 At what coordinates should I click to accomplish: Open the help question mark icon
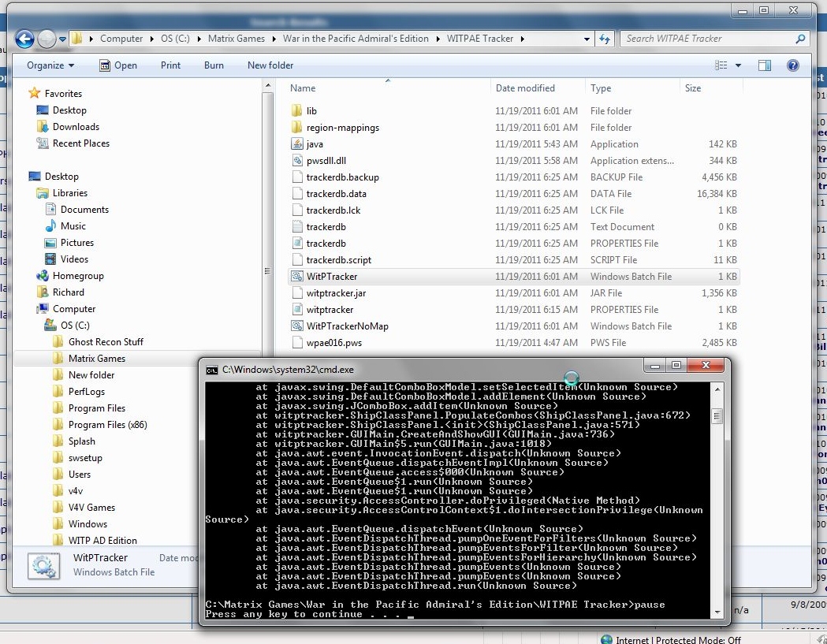pyautogui.click(x=793, y=65)
